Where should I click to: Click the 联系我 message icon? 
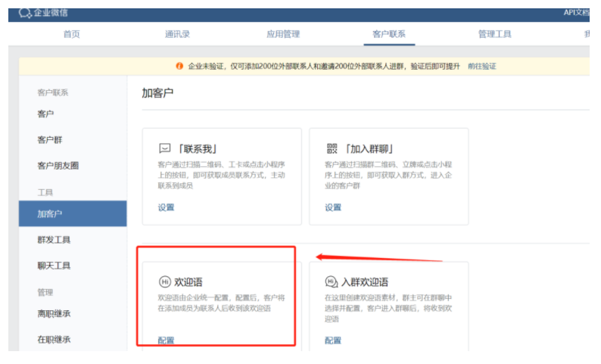point(165,148)
